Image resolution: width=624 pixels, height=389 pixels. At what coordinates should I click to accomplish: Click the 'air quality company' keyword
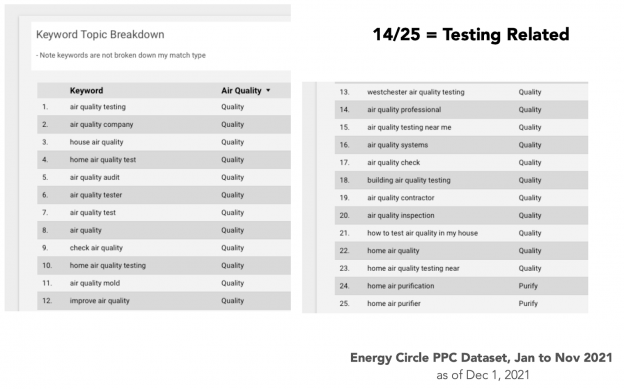pyautogui.click(x=101, y=125)
